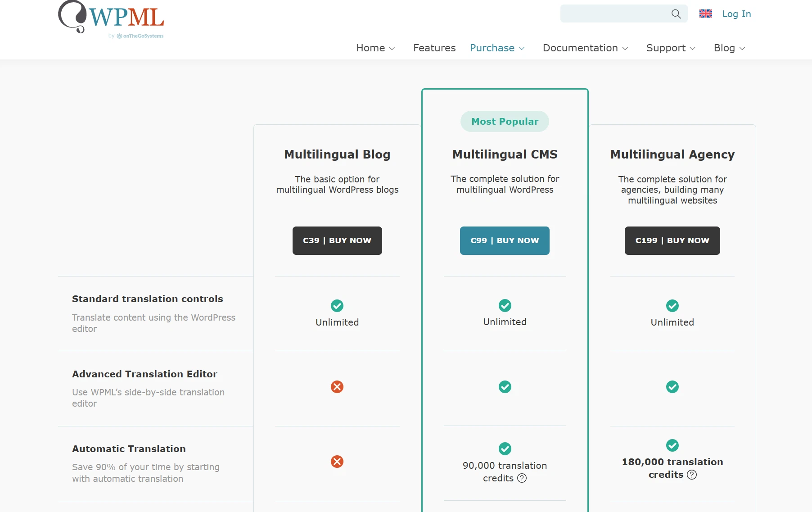
Task: Click Blog plan's Advanced Translation Editor cross
Action: point(337,387)
